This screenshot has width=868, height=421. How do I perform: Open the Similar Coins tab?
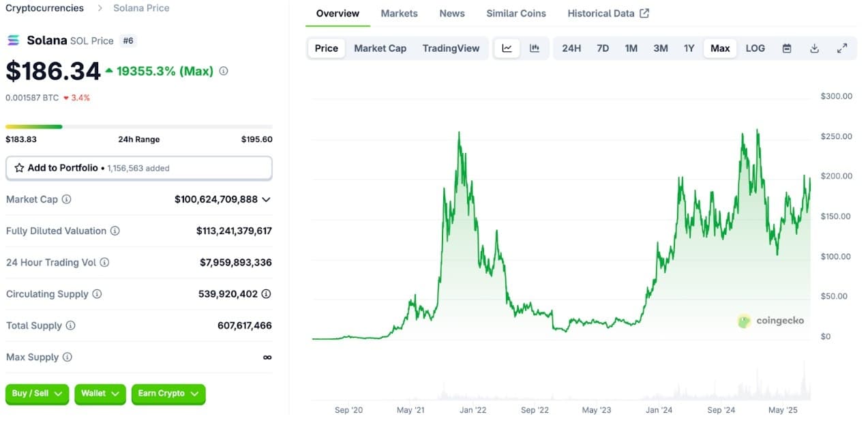(x=516, y=14)
